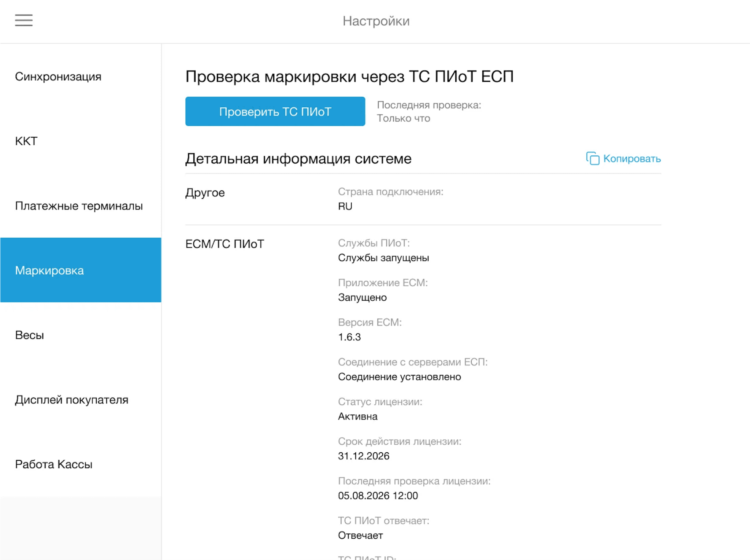Select Платежные терминалы in the sidebar
Viewport: 750px width, 560px height.
81,206
